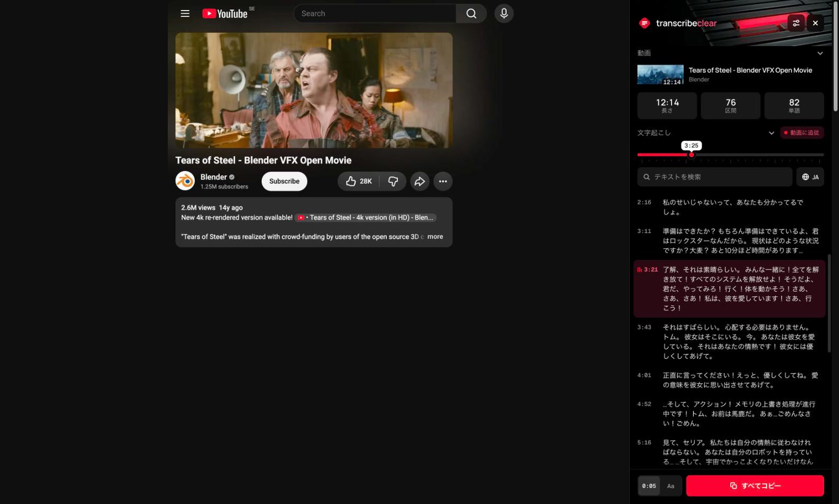This screenshot has height=504, width=839.
Task: Like the video with thumbs-up icon
Action: tap(359, 181)
